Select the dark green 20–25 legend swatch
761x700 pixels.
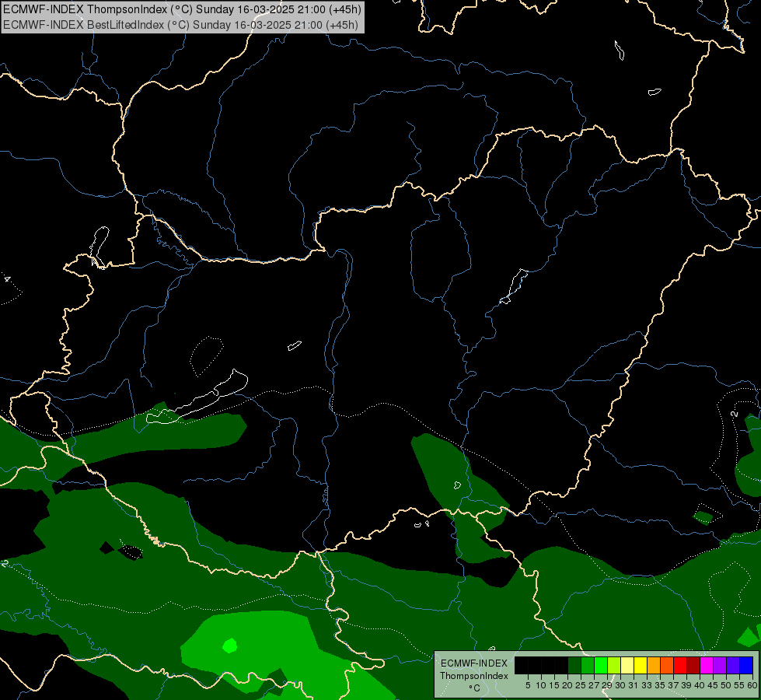coord(574,666)
